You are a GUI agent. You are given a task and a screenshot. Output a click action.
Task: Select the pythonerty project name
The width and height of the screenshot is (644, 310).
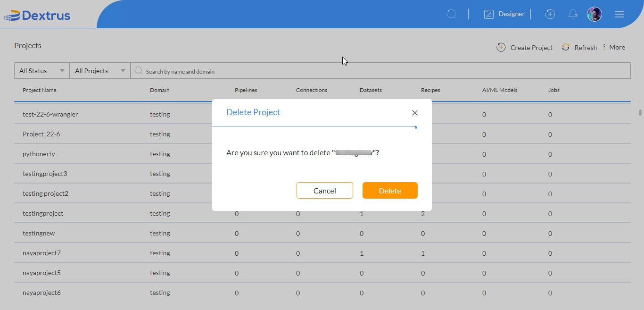(x=39, y=154)
